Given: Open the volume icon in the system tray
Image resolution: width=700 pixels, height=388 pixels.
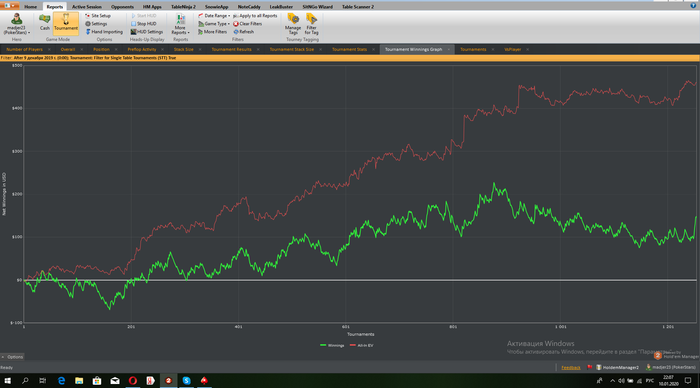Looking at the screenshot, I should 621,380.
